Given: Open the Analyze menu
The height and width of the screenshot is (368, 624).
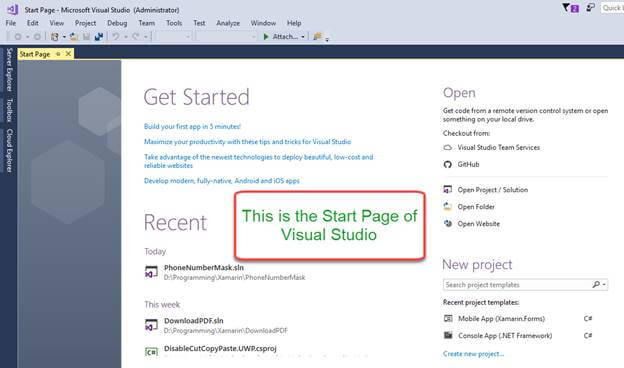Looking at the screenshot, I should tap(228, 23).
